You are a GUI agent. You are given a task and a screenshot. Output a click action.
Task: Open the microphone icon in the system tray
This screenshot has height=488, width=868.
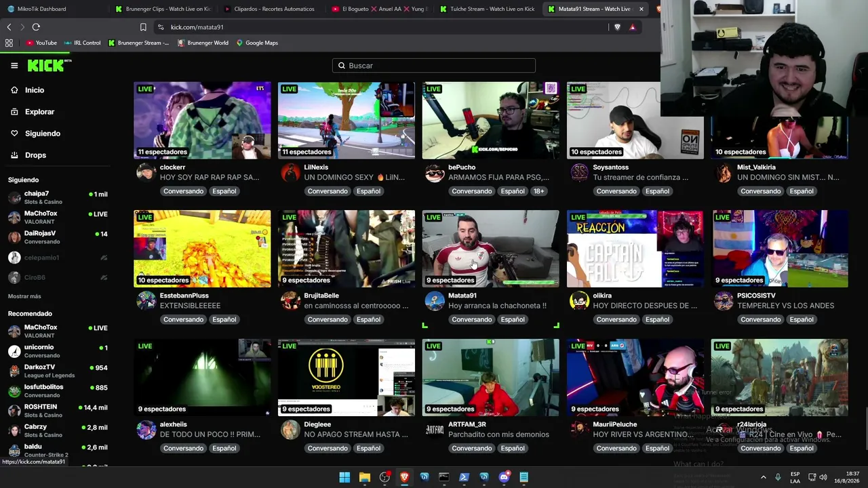coord(778,477)
